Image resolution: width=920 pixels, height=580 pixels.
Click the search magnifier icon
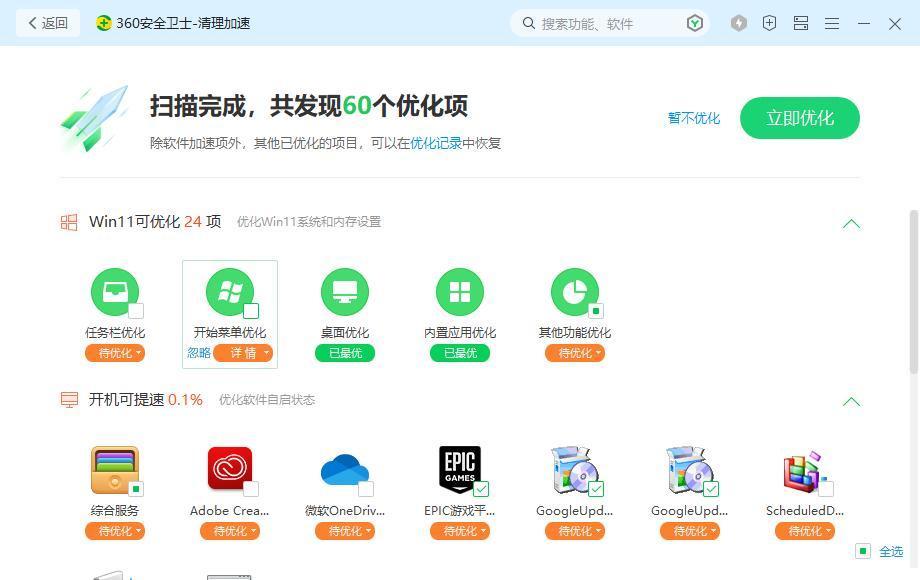click(x=529, y=23)
